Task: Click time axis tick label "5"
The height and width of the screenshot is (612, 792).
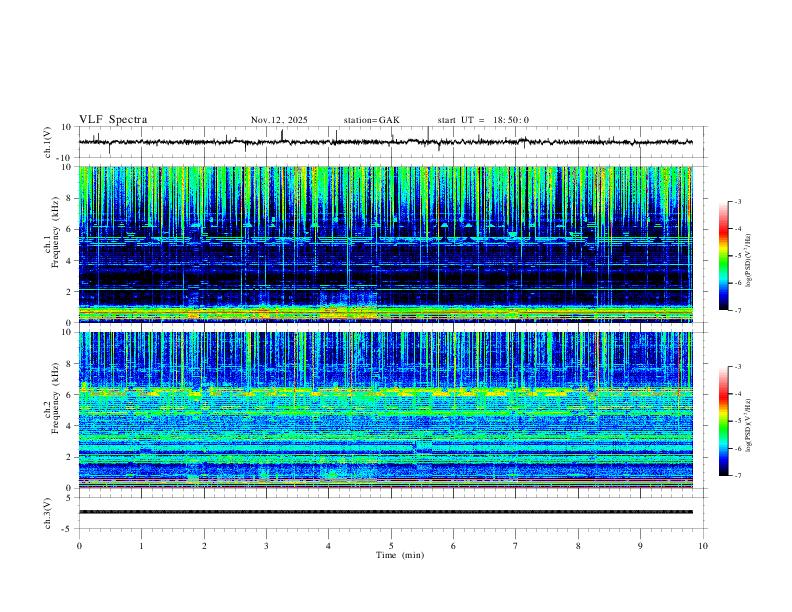Action: point(391,546)
